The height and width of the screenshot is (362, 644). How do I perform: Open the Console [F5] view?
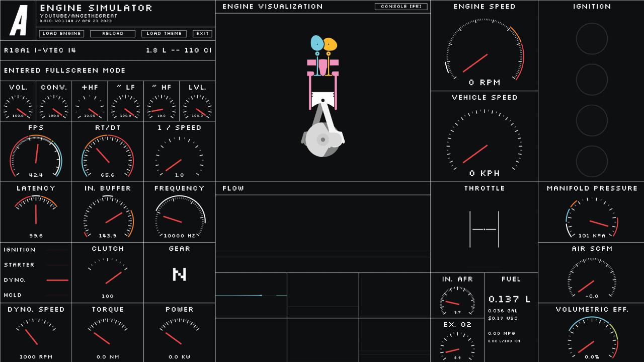pos(401,7)
